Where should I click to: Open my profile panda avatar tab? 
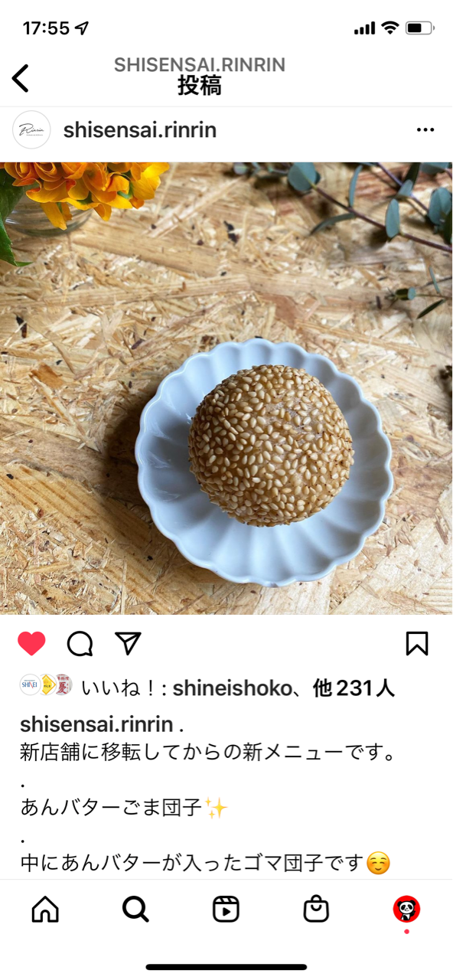406,910
